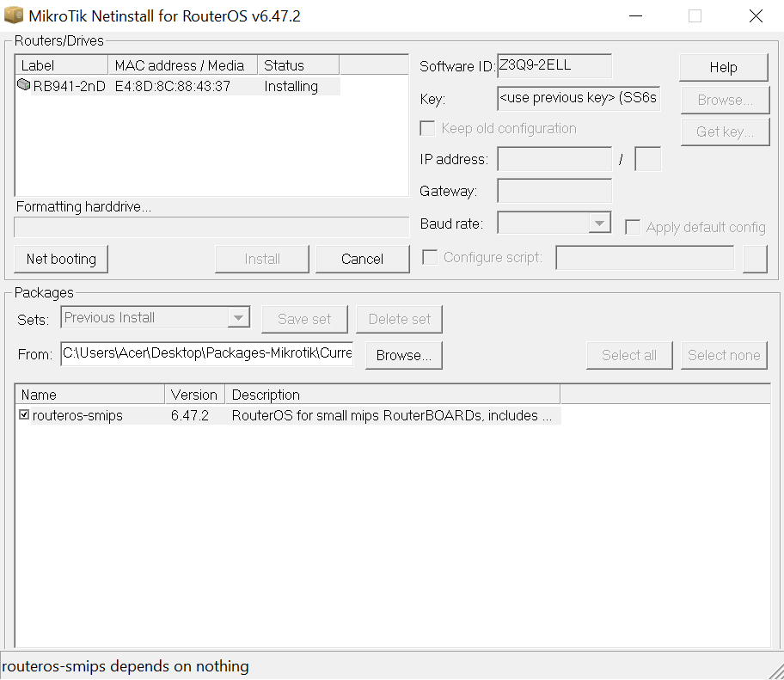This screenshot has height=680, width=784.
Task: Enable the Apply default config checkbox
Action: pos(633,227)
